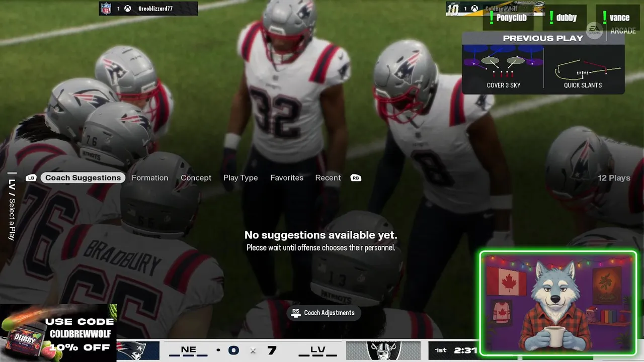Click the LB bumper icon beside Coach Suggestions
644x362 pixels.
pyautogui.click(x=31, y=178)
